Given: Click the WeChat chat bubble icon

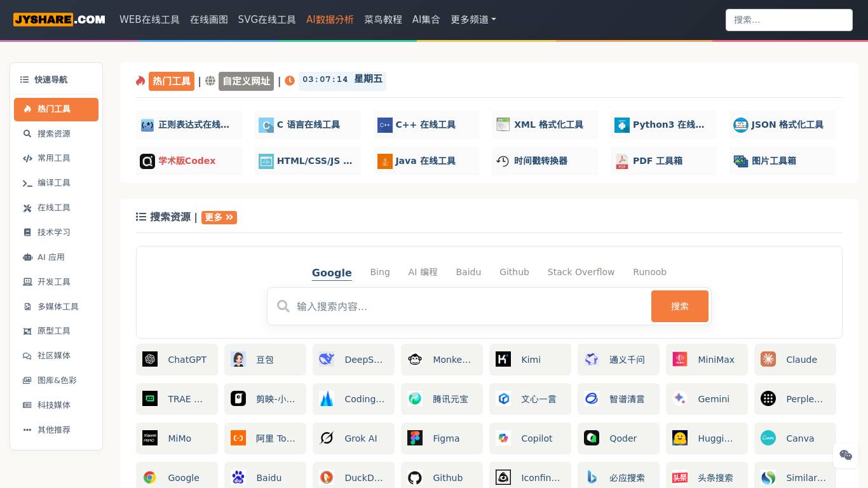Looking at the screenshot, I should tap(846, 455).
